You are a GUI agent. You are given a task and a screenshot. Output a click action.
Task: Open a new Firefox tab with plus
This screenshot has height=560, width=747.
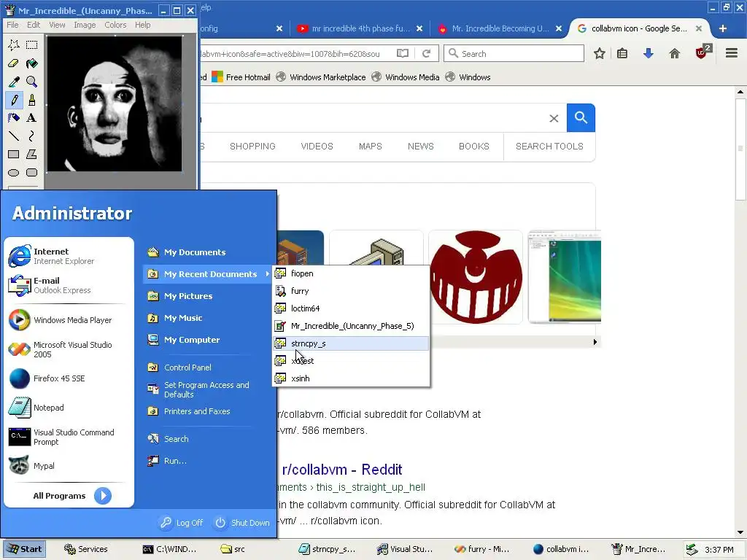point(723,28)
